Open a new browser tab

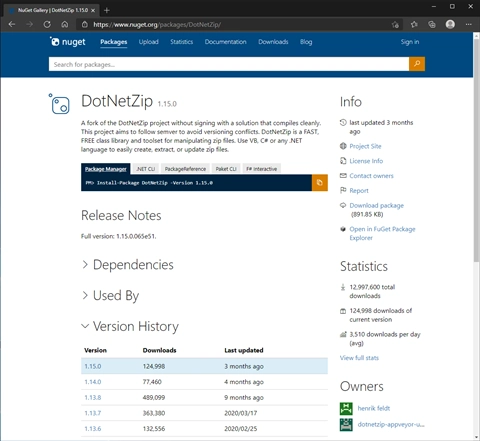pos(107,10)
